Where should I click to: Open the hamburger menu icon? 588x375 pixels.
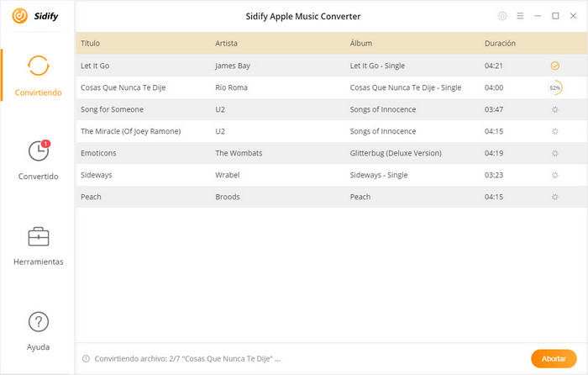click(520, 16)
